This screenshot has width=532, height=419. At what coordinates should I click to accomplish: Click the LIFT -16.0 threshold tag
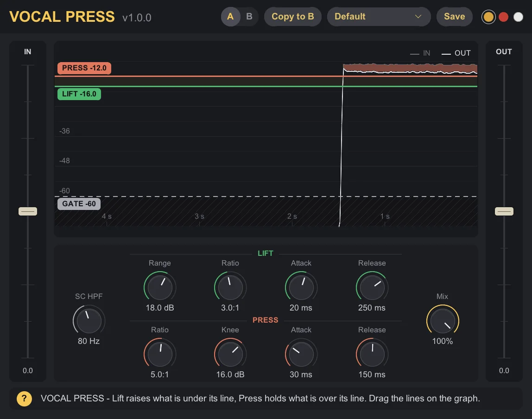[x=79, y=94]
